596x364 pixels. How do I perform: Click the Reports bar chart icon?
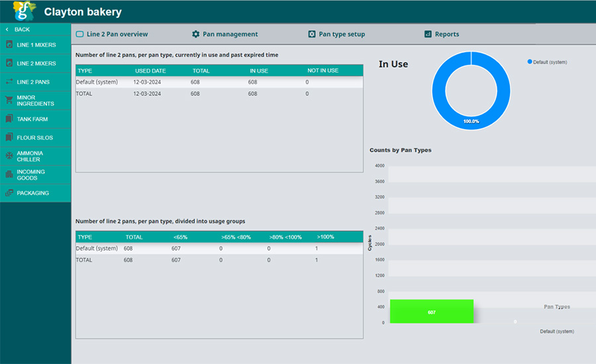[x=428, y=34]
